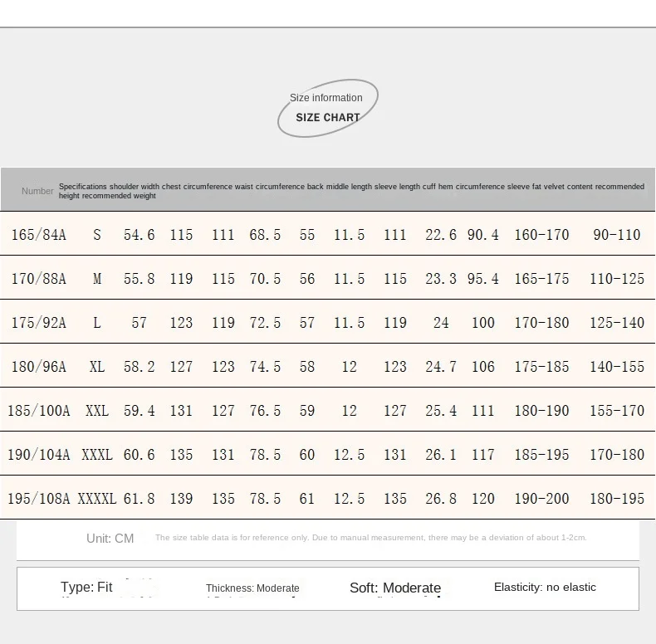Click recommended weight 180-195
Image resolution: width=656 pixels, height=644 pixels.
(617, 499)
